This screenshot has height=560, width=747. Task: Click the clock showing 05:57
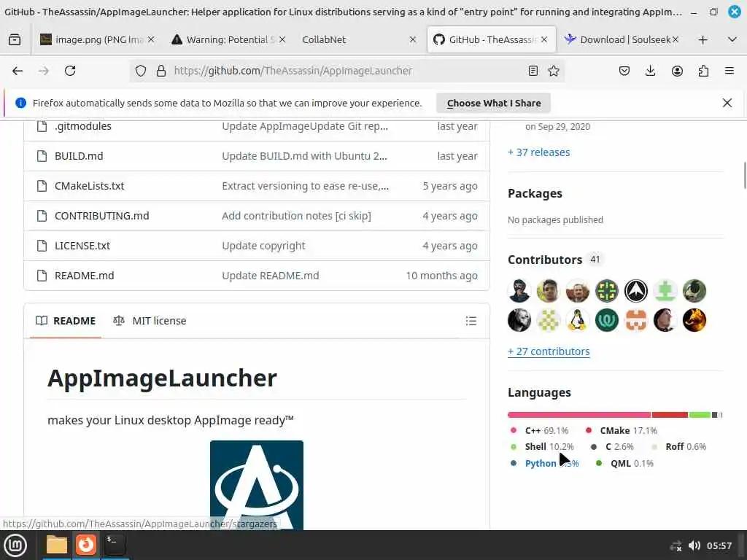719,545
